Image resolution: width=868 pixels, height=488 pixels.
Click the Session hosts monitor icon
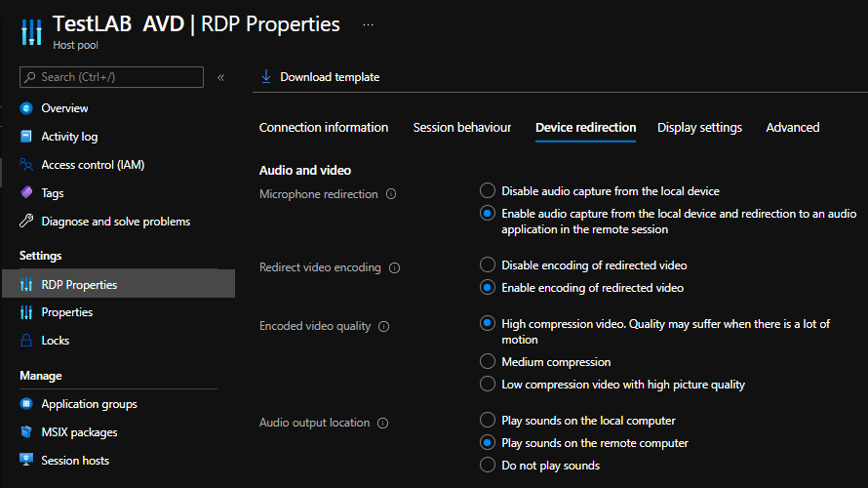[x=26, y=460]
